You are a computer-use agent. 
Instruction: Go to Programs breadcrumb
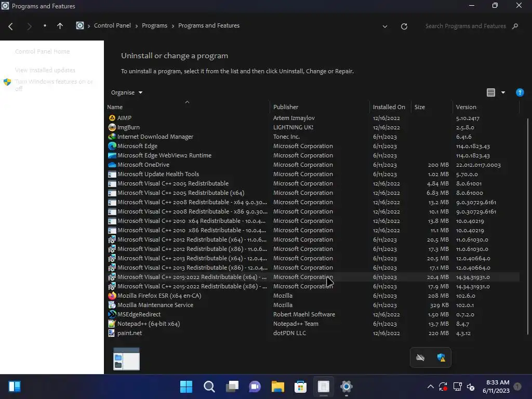click(154, 25)
